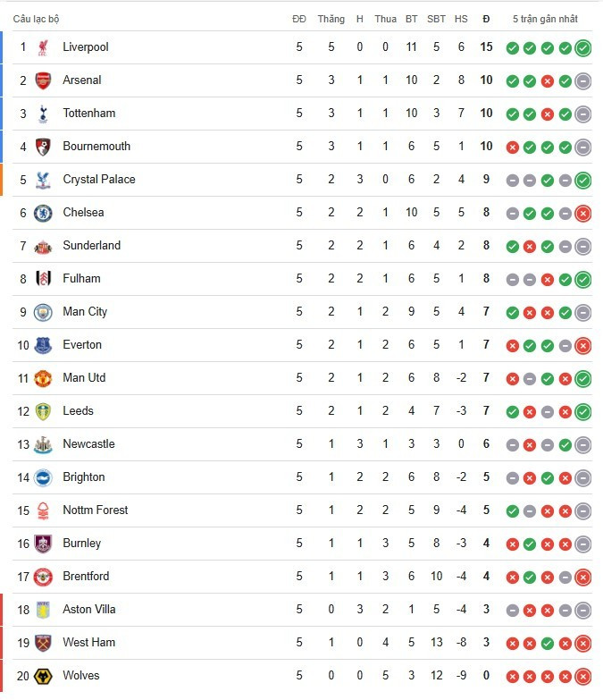
Task: Select the Aston Villa row name
Action: [88, 609]
